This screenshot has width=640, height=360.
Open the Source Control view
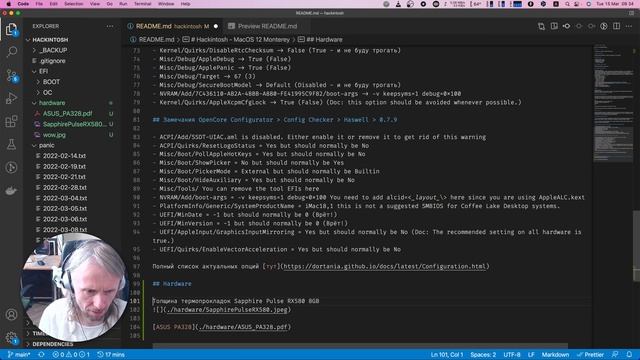pos(11,76)
